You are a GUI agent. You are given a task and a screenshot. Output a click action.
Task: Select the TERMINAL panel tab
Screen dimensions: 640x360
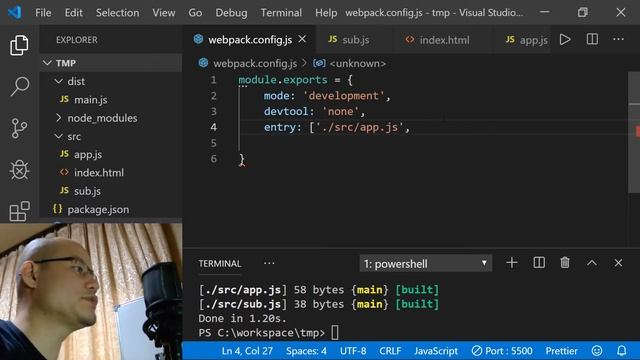[x=220, y=264]
